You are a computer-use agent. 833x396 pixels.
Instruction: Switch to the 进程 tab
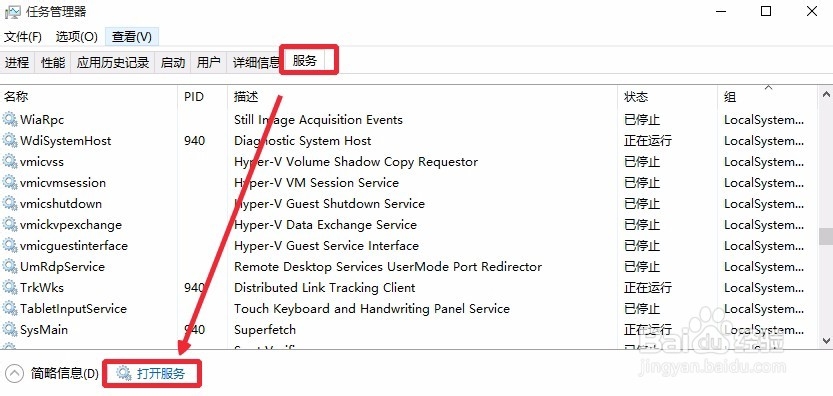17,63
